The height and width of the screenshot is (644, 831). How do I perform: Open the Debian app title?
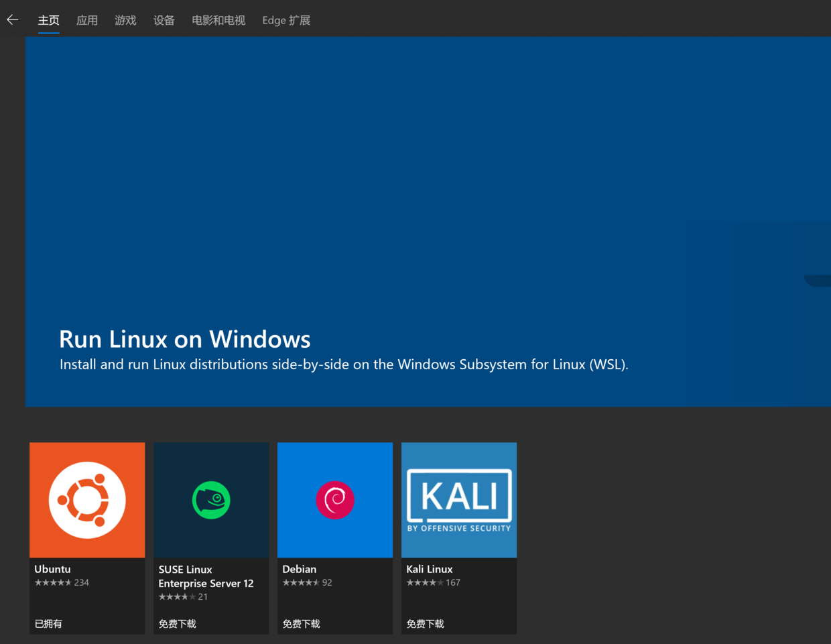(x=299, y=569)
